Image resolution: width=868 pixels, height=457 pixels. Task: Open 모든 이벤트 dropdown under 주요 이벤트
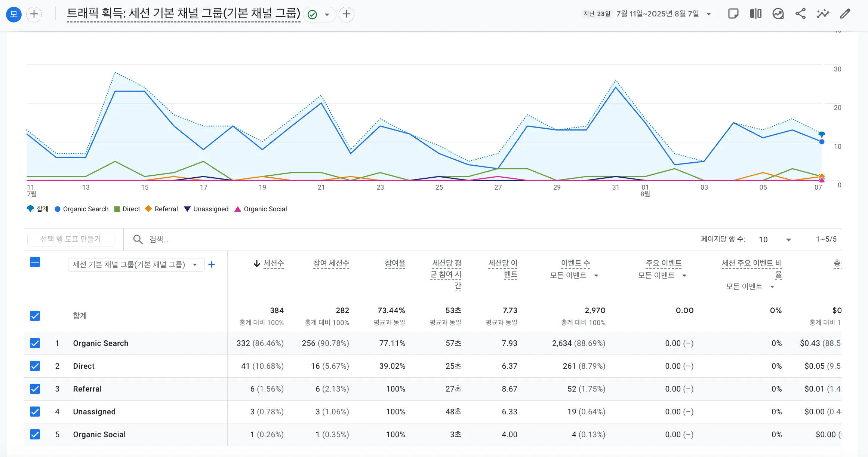(662, 276)
